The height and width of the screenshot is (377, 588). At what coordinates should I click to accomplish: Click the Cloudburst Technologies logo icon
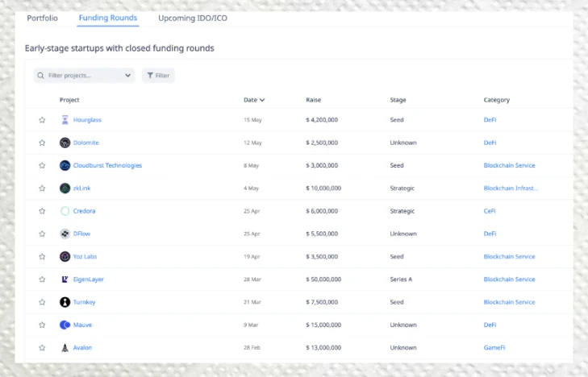click(x=65, y=165)
